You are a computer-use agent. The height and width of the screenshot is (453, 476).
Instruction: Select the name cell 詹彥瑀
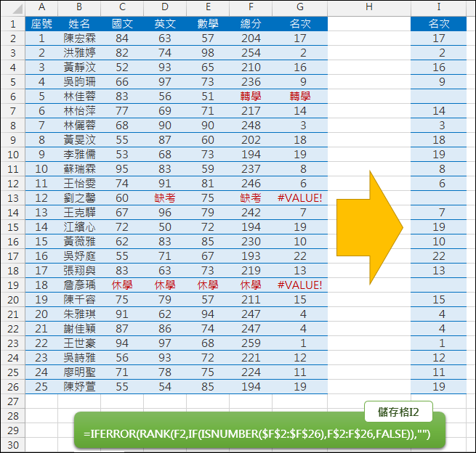pyautogui.click(x=79, y=285)
